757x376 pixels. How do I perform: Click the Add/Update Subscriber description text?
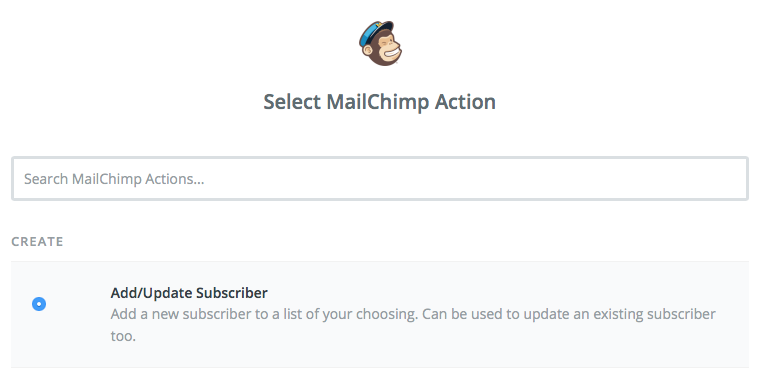[x=413, y=325]
